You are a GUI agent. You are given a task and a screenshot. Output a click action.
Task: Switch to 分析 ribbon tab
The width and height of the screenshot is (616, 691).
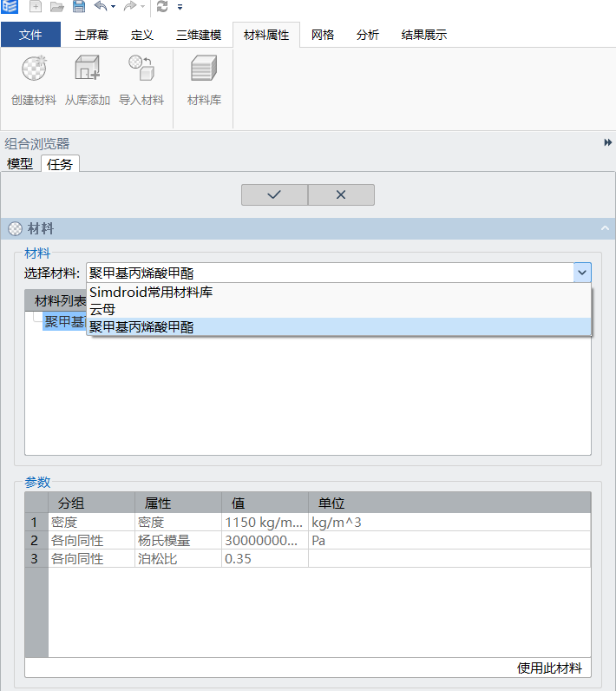pos(368,35)
